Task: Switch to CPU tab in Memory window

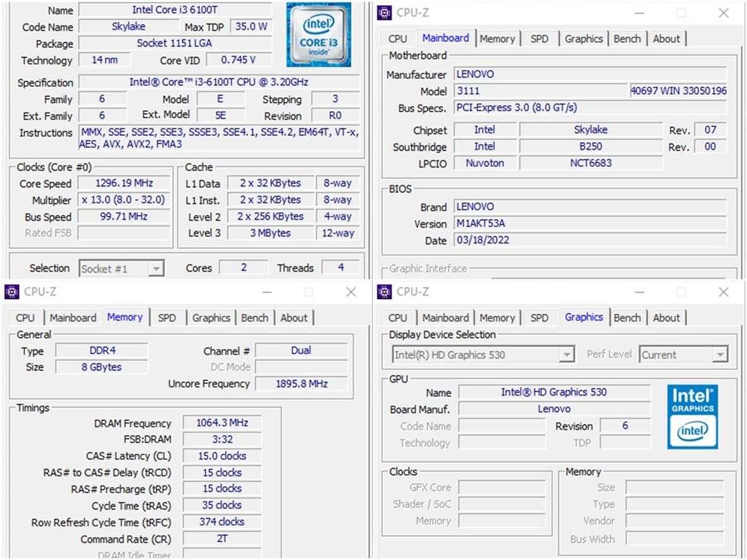Action: 25,318
